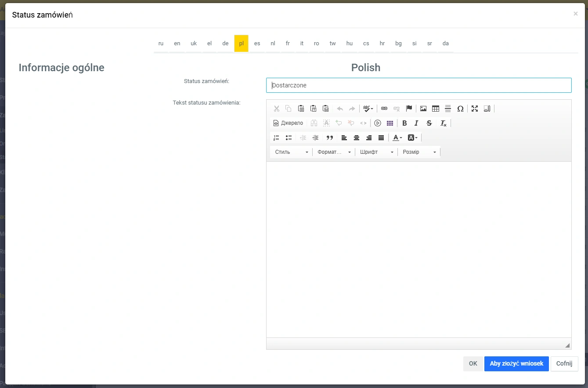The width and height of the screenshot is (588, 388).
Task: Toggle bold formatting
Action: click(404, 123)
